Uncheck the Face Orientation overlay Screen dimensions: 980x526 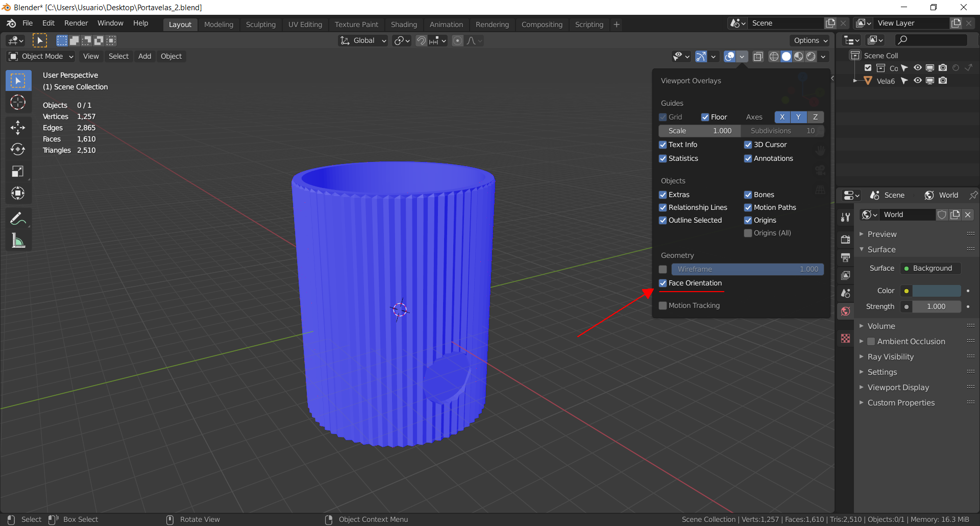(x=663, y=283)
